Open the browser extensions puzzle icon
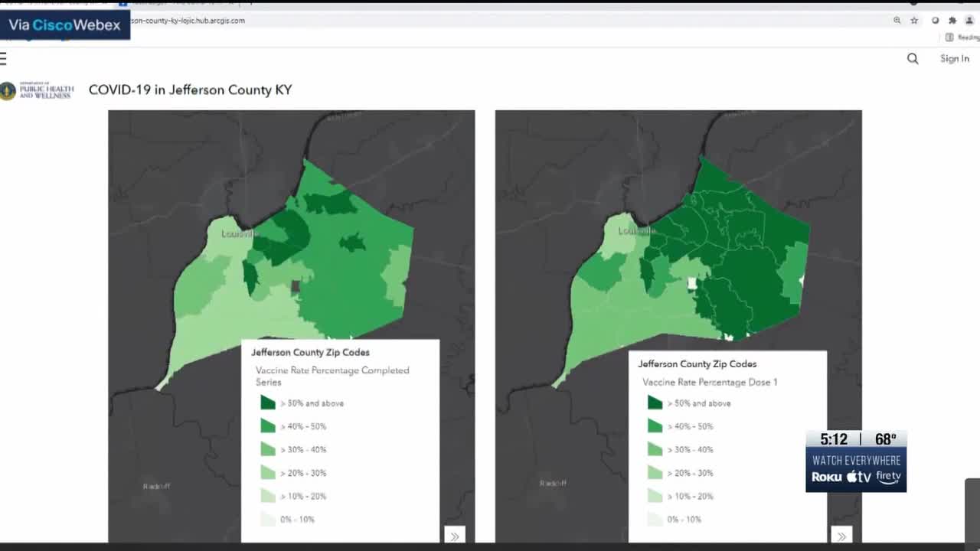The width and height of the screenshot is (980, 551). [x=952, y=21]
